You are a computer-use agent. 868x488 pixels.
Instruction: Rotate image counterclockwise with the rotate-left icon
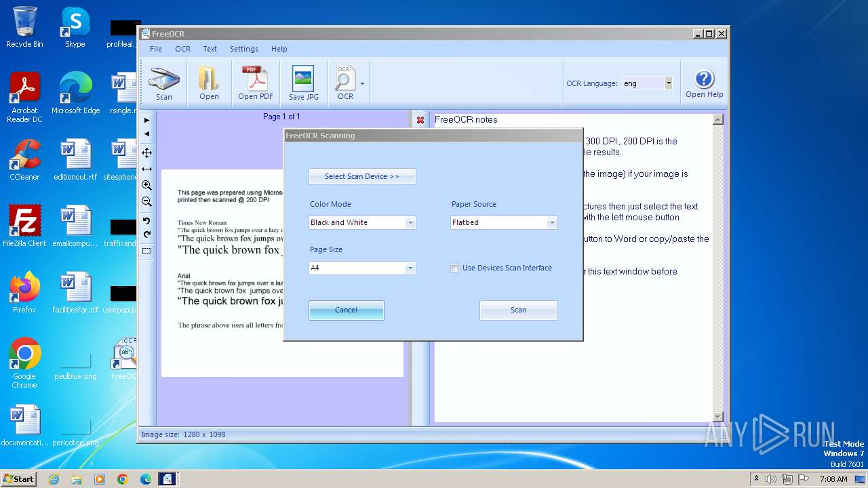point(146,221)
